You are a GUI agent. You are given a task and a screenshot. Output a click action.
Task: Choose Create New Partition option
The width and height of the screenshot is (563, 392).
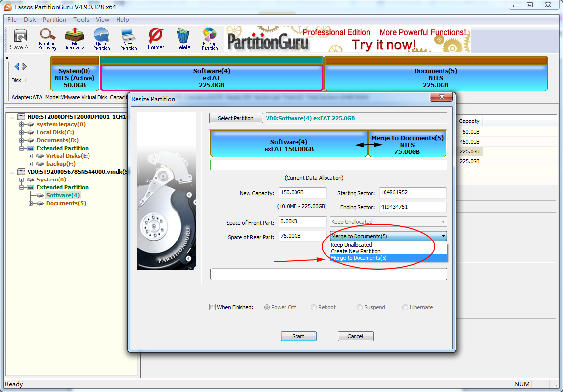pyautogui.click(x=388, y=251)
